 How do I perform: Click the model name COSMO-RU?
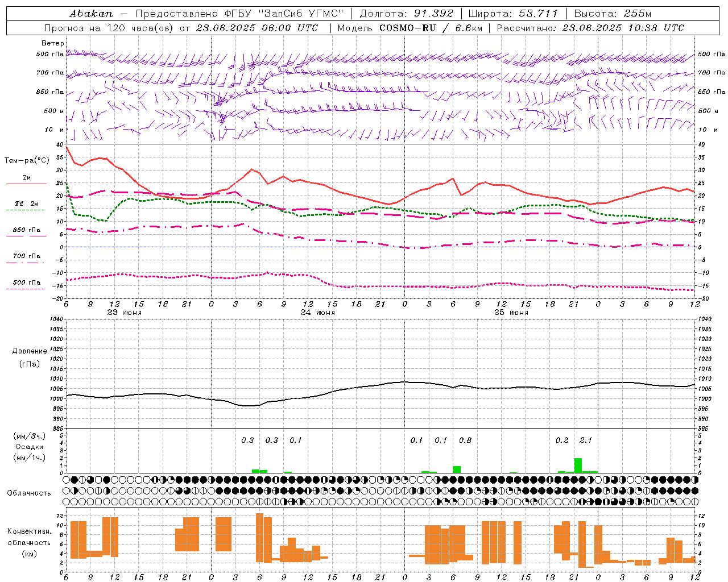pyautogui.click(x=407, y=28)
